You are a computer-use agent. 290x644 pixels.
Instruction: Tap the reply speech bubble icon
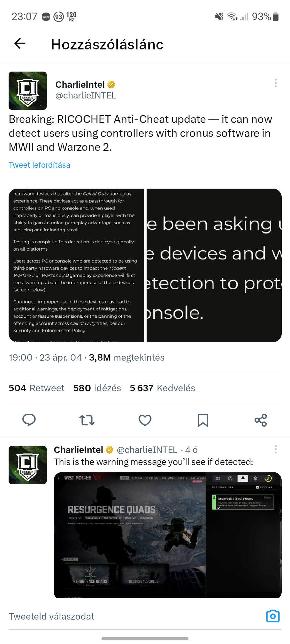(29, 420)
